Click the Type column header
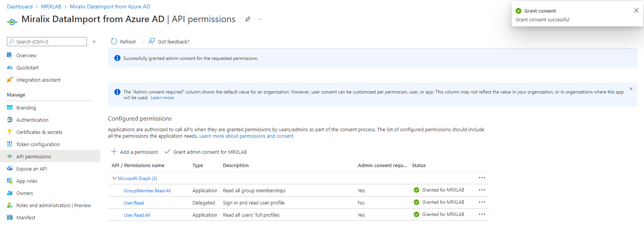Screen dimensions: 644x227 198,166
